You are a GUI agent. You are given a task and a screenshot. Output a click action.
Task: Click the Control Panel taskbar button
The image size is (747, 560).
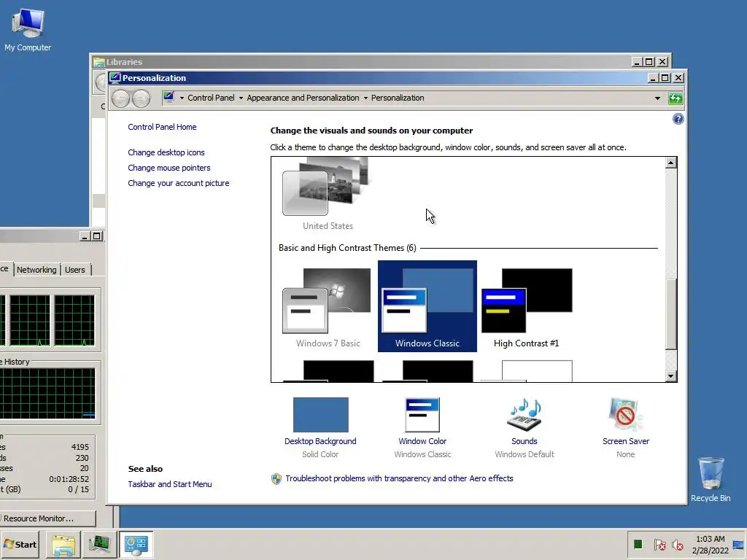click(x=136, y=544)
